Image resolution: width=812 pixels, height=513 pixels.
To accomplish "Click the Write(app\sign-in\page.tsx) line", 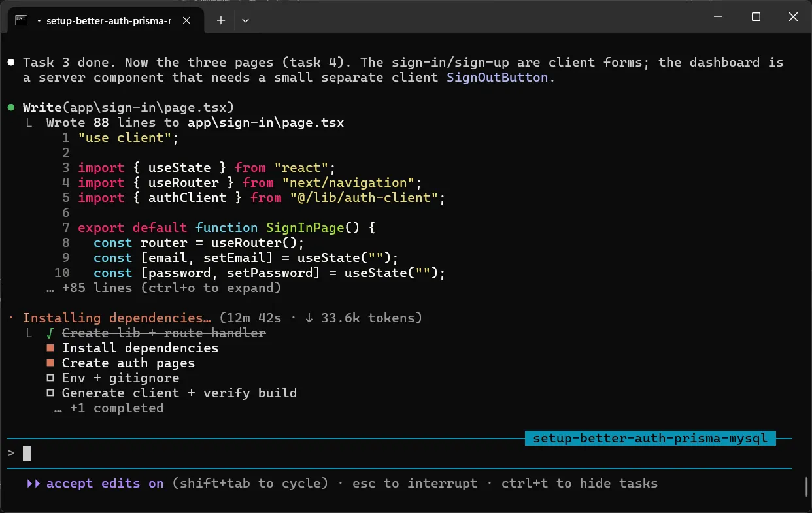I will [x=128, y=107].
